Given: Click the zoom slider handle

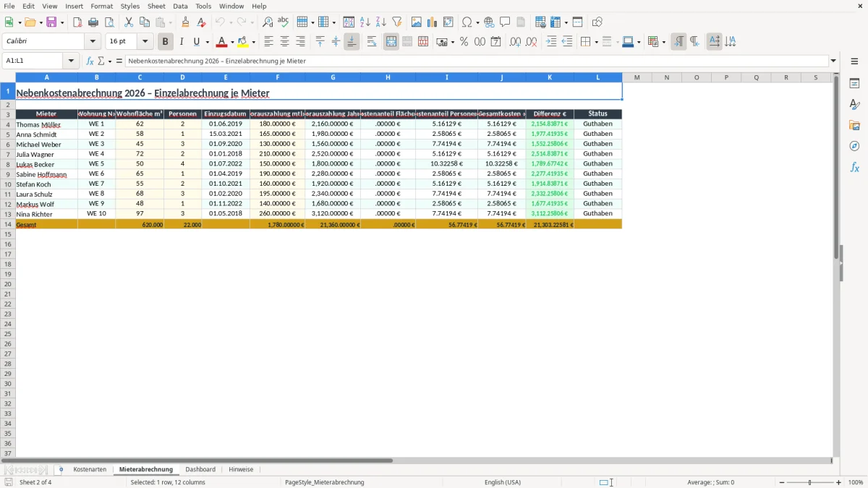Looking at the screenshot, I should pyautogui.click(x=810, y=482).
